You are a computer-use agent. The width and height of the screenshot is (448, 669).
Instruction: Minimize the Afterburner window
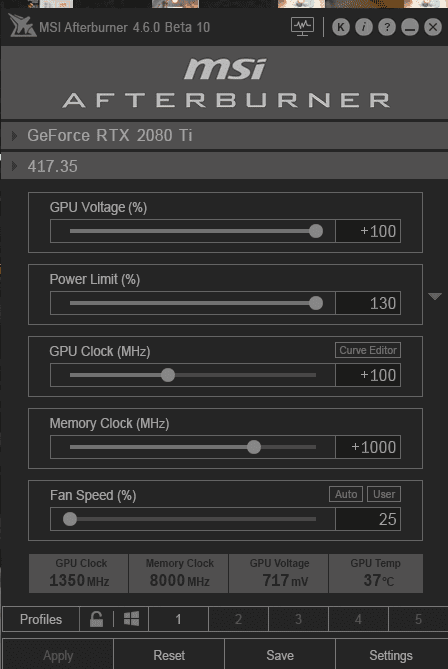click(x=410, y=27)
